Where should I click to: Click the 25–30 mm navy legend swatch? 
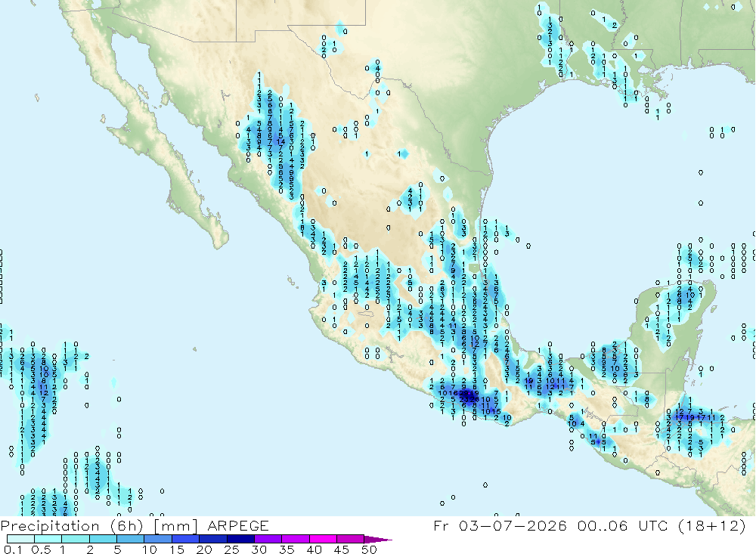[240, 539]
